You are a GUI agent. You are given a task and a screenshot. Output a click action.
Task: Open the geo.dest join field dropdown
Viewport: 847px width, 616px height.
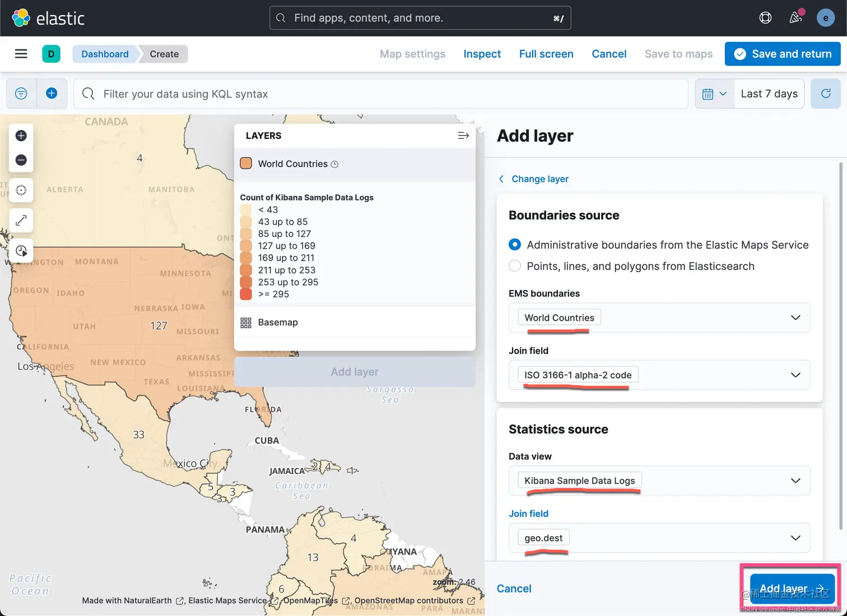coord(659,538)
